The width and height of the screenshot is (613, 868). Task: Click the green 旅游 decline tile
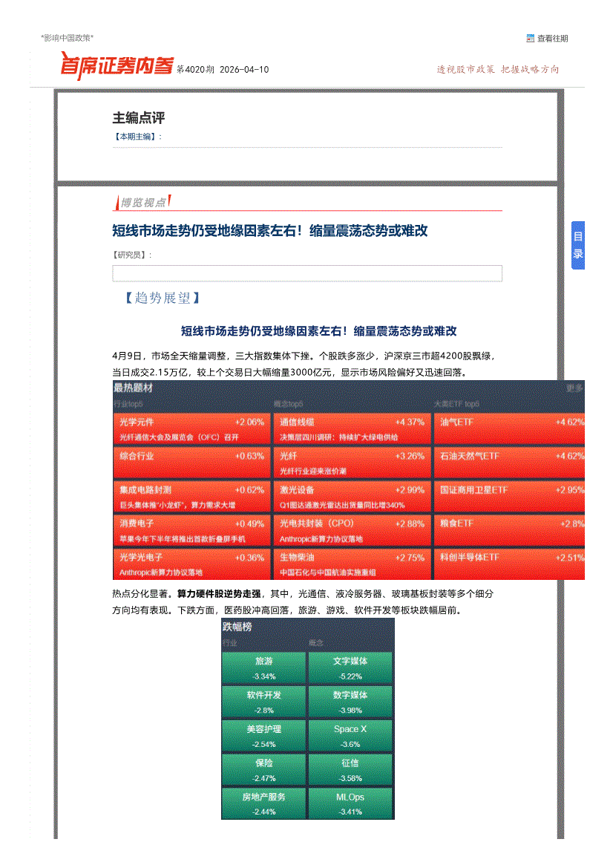pyautogui.click(x=263, y=666)
